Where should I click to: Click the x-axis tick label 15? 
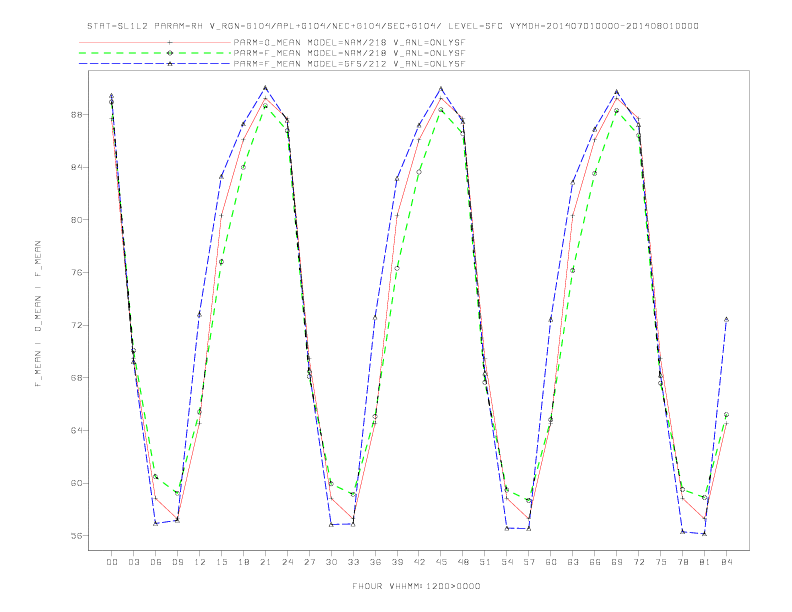tap(221, 562)
